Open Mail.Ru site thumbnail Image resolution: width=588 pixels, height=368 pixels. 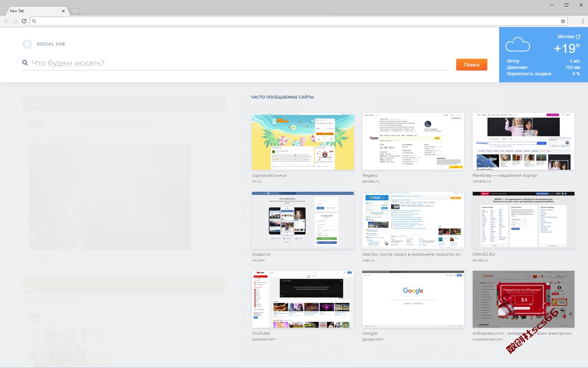pos(413,220)
